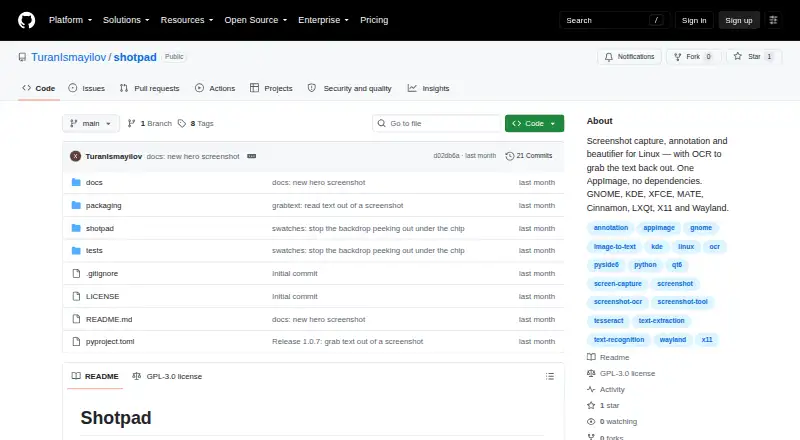Screen dimensions: 800x440
Task: Open the README.md file
Action: tap(109, 320)
